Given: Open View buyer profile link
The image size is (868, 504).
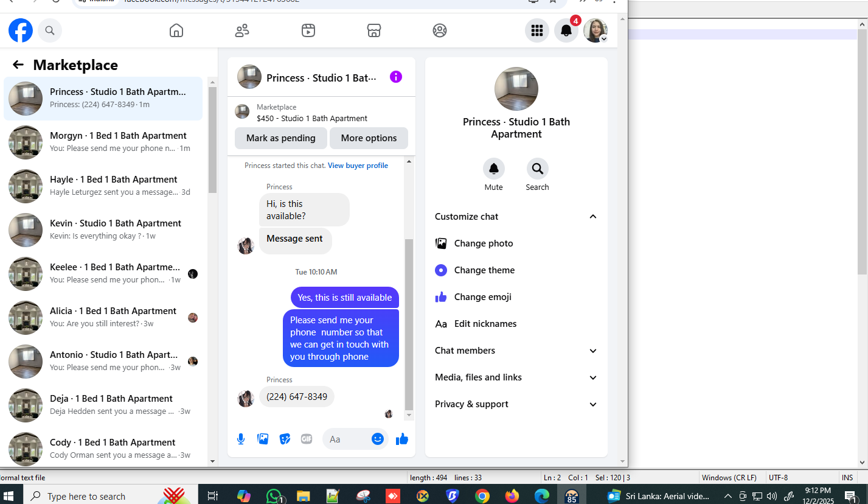Looking at the screenshot, I should tap(358, 166).
